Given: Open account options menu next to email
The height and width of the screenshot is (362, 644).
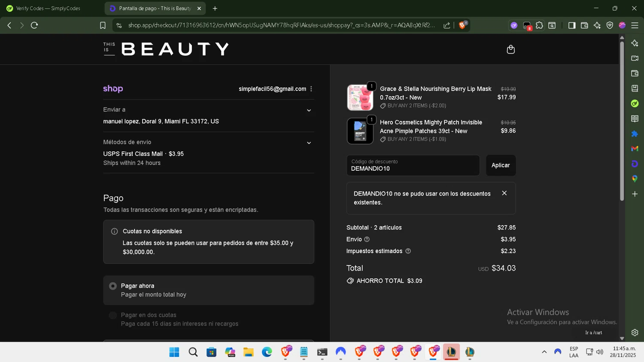Looking at the screenshot, I should point(311,89).
